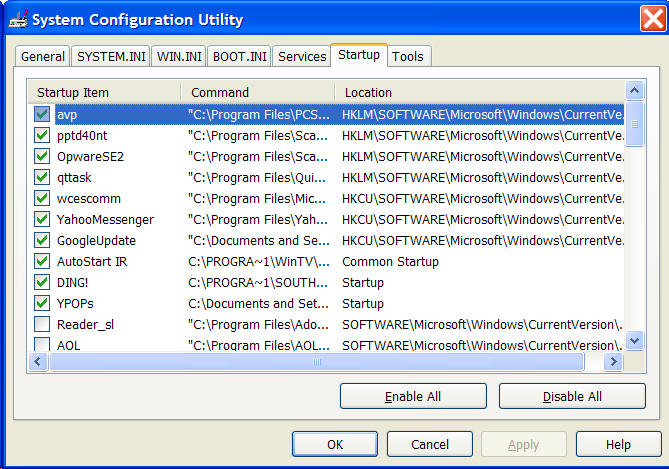The image size is (669, 469).
Task: Click the vertical scrollbar up arrow
Action: coord(634,90)
